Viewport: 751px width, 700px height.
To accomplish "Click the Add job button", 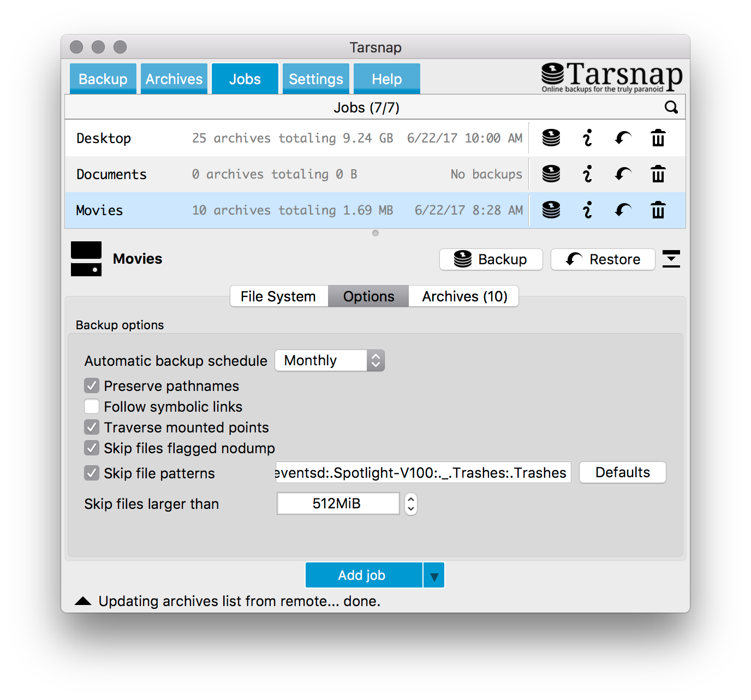I will [364, 576].
